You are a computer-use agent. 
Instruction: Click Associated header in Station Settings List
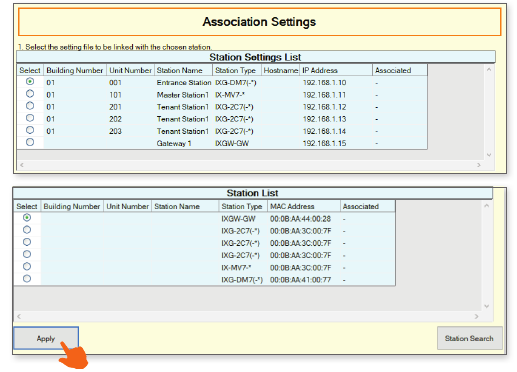(x=400, y=70)
